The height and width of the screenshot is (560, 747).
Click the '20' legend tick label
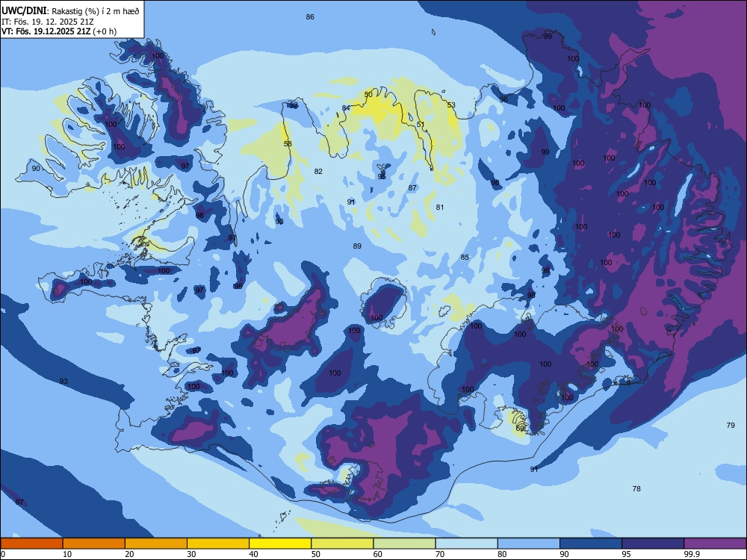[x=129, y=554]
